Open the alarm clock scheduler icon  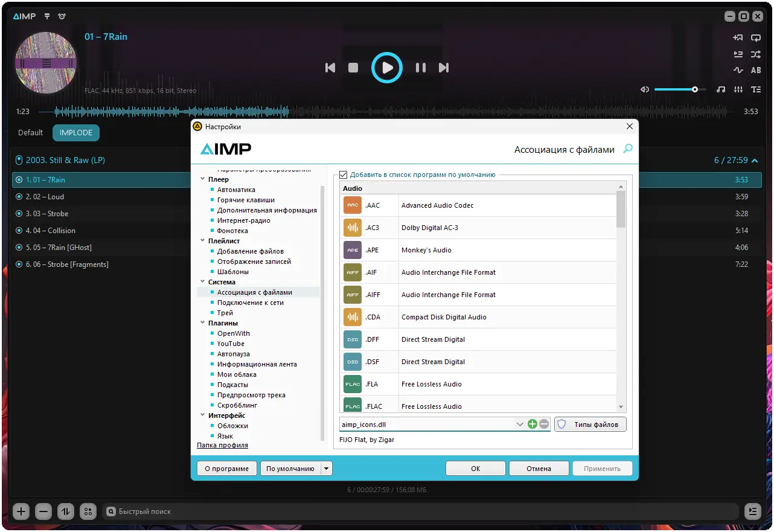62,16
